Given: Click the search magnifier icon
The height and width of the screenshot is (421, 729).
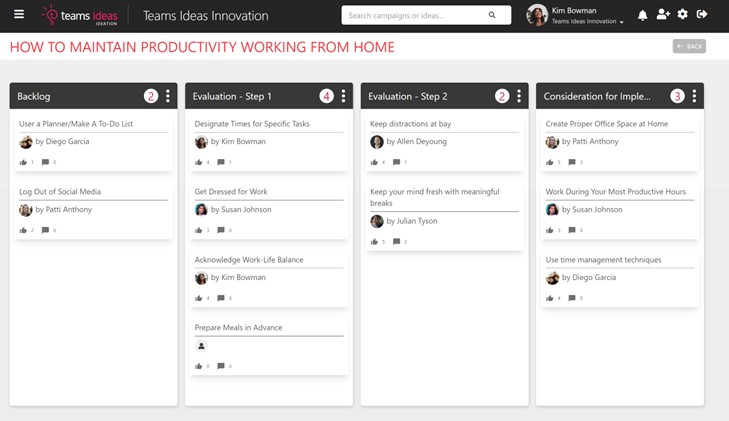Looking at the screenshot, I should (x=492, y=16).
